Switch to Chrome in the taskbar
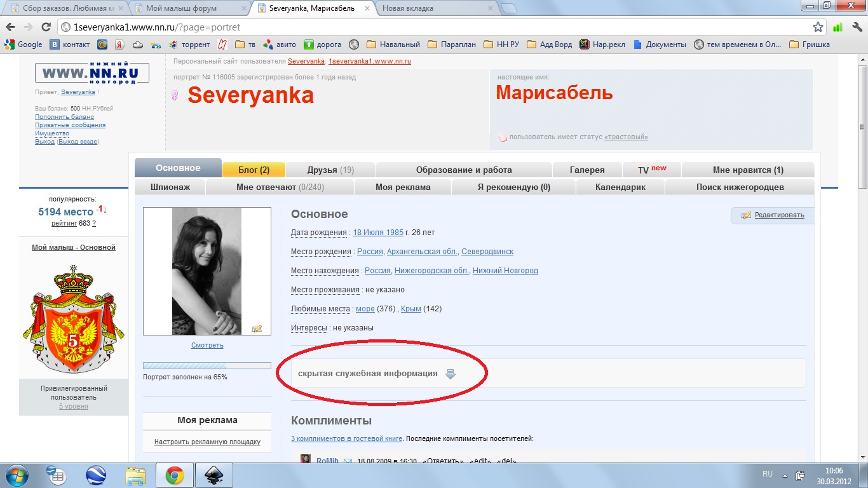The image size is (868, 488). tap(175, 475)
